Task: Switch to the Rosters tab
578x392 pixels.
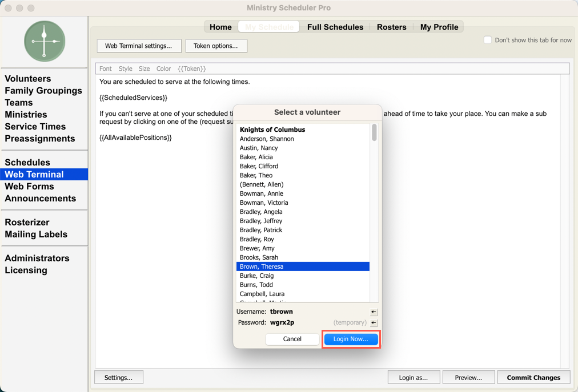Action: point(391,27)
